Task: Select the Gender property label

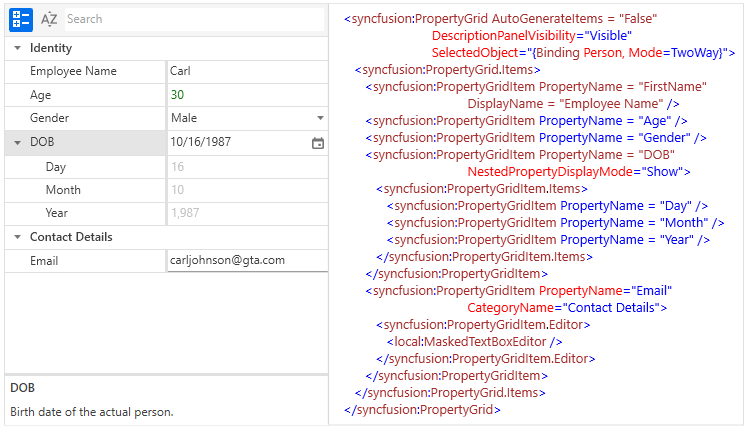Action: pos(50,118)
